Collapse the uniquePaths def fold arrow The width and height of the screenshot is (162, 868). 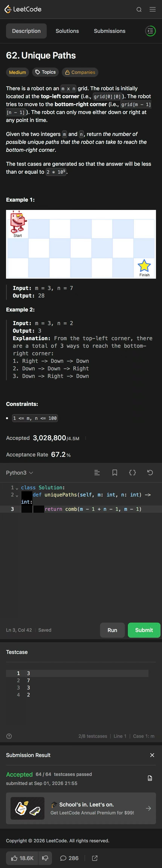point(17,495)
